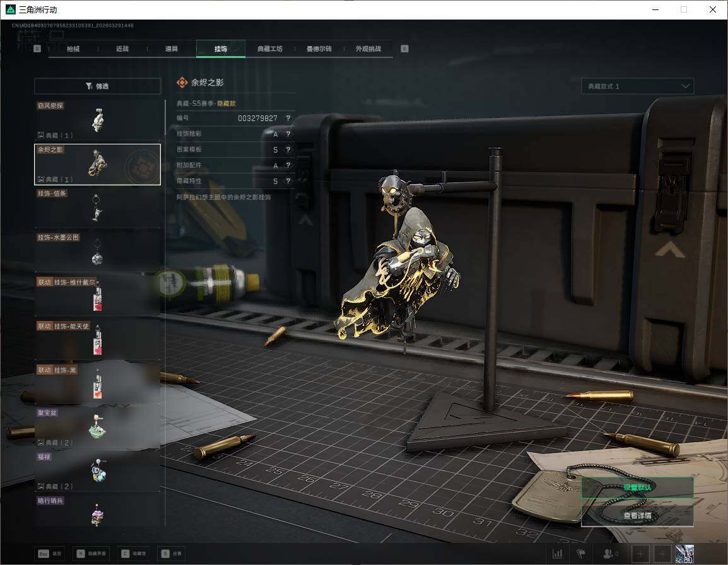Viewport: 728px width, 565px height.
Task: Open the help icon beside 隐藏特性
Action: (288, 181)
